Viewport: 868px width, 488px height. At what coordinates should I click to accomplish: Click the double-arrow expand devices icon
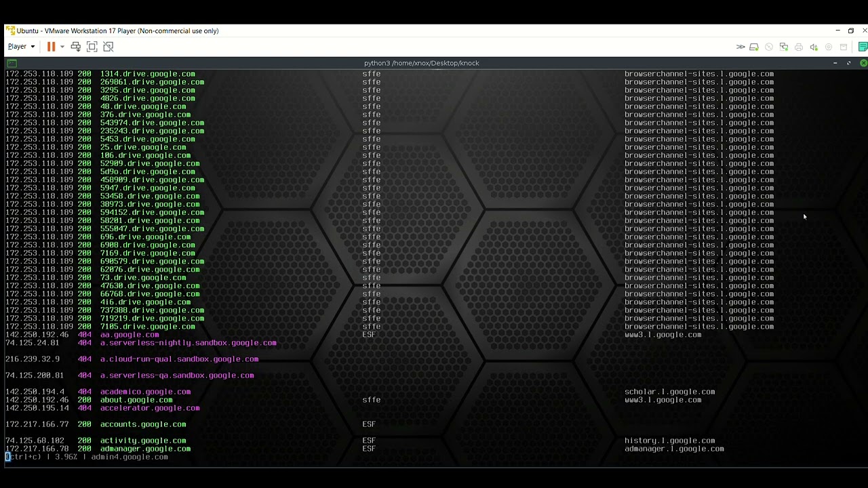tap(741, 47)
